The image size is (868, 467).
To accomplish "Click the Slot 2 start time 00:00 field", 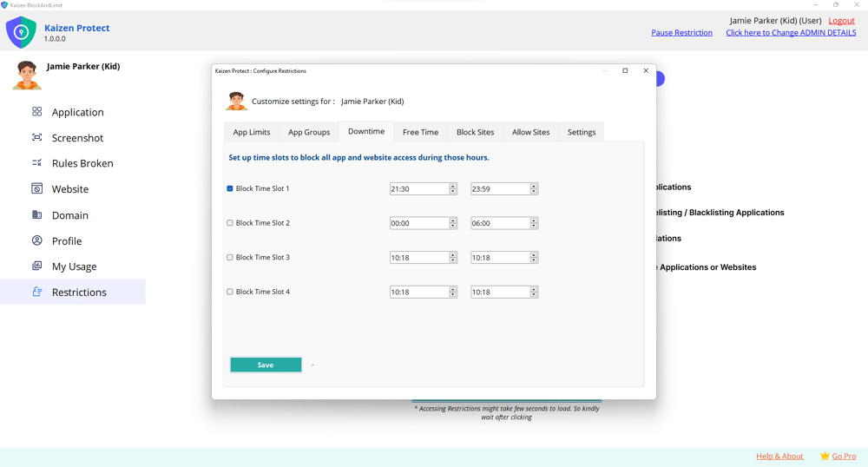I will click(418, 223).
